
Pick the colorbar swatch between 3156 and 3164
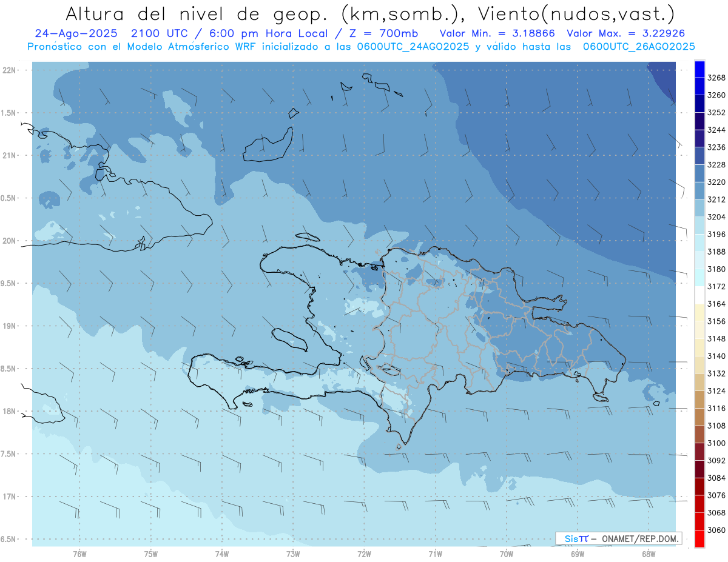[x=699, y=312]
